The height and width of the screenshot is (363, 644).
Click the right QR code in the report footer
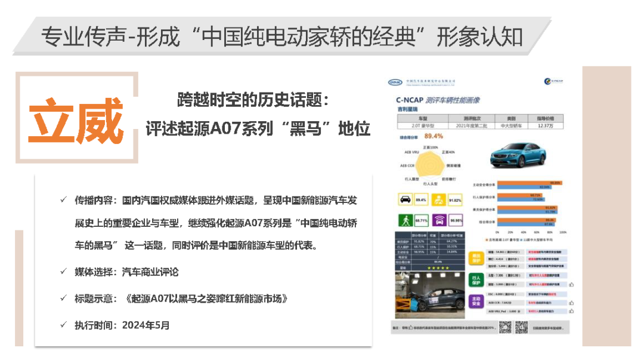521,327
